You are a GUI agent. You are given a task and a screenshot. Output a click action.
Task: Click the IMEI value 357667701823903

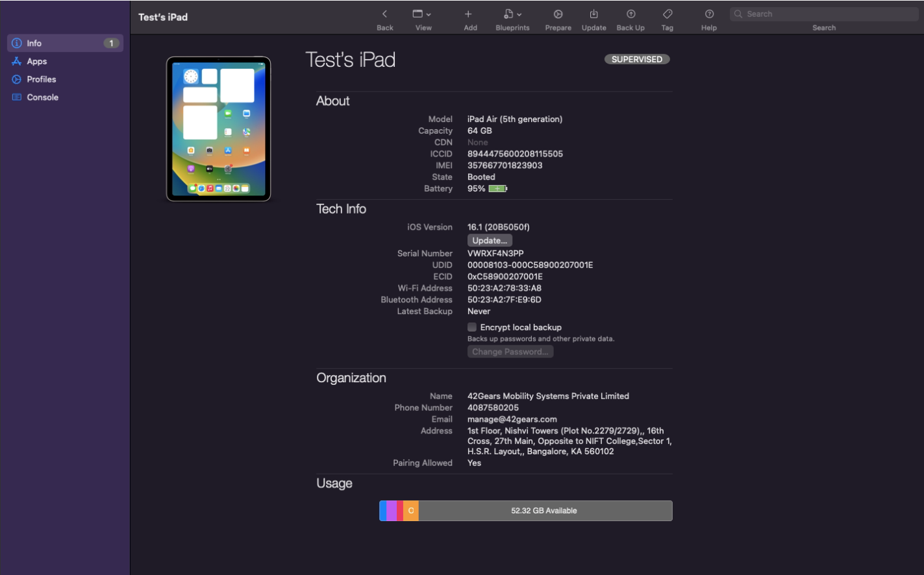tap(505, 165)
